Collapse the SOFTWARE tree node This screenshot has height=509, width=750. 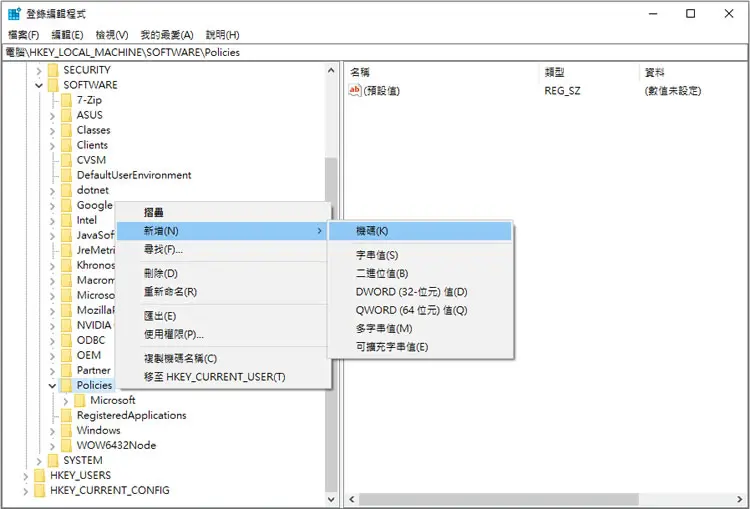click(39, 85)
